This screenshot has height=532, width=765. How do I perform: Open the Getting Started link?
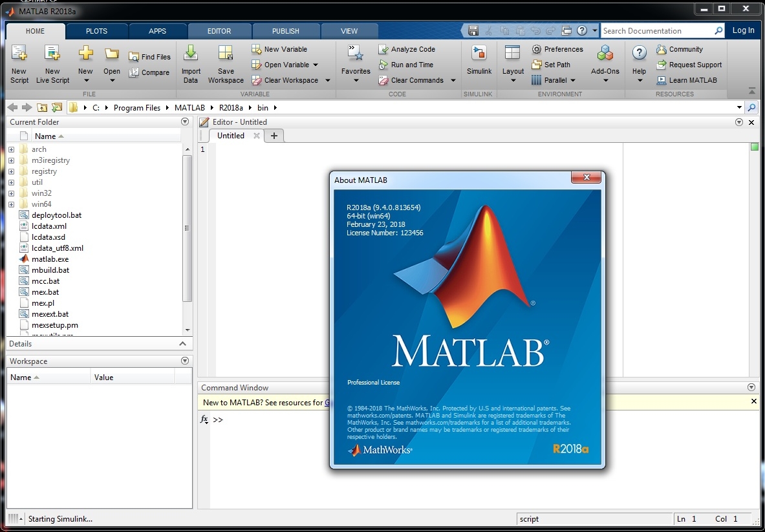click(327, 402)
